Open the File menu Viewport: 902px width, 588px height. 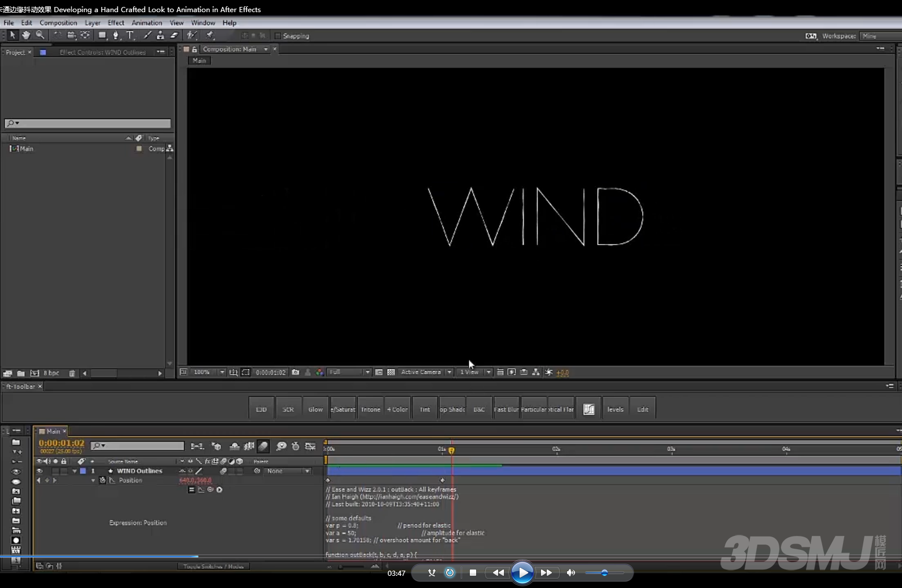coord(9,23)
